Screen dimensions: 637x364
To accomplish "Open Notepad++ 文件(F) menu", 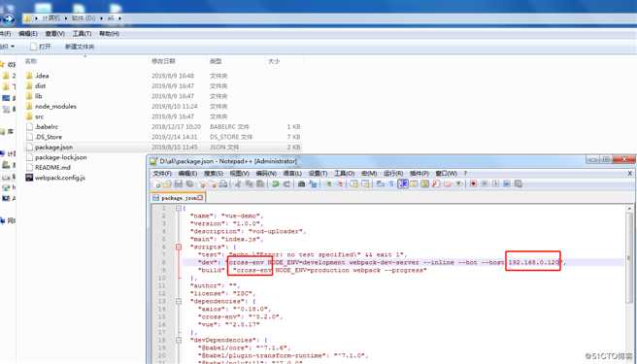I will click(162, 174).
